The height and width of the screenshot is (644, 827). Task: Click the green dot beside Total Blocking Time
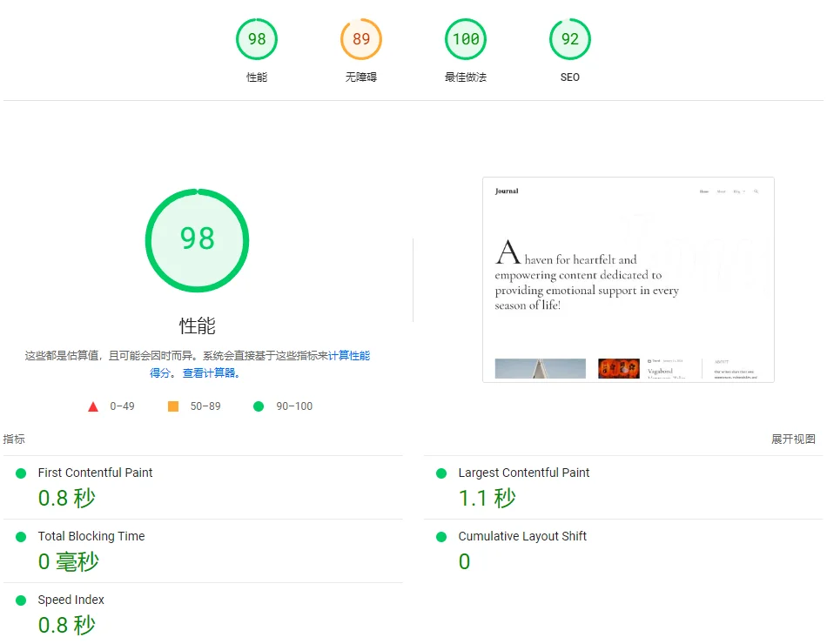point(21,537)
